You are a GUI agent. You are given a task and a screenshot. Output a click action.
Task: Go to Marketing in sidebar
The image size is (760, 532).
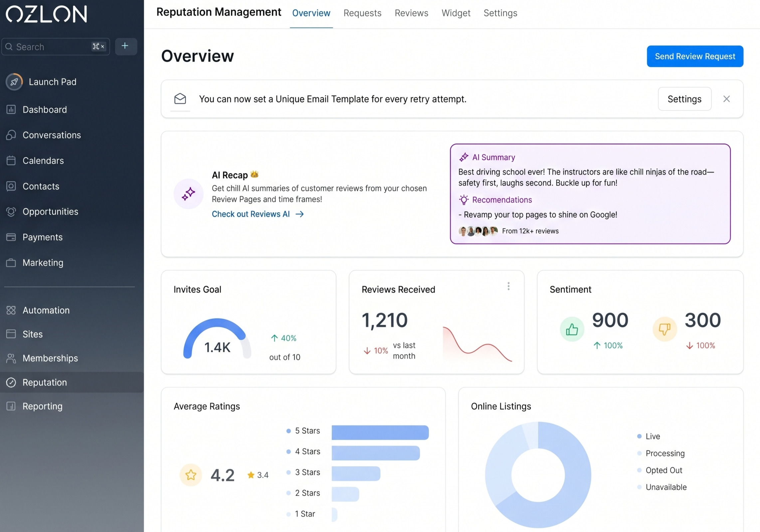[x=35, y=263]
